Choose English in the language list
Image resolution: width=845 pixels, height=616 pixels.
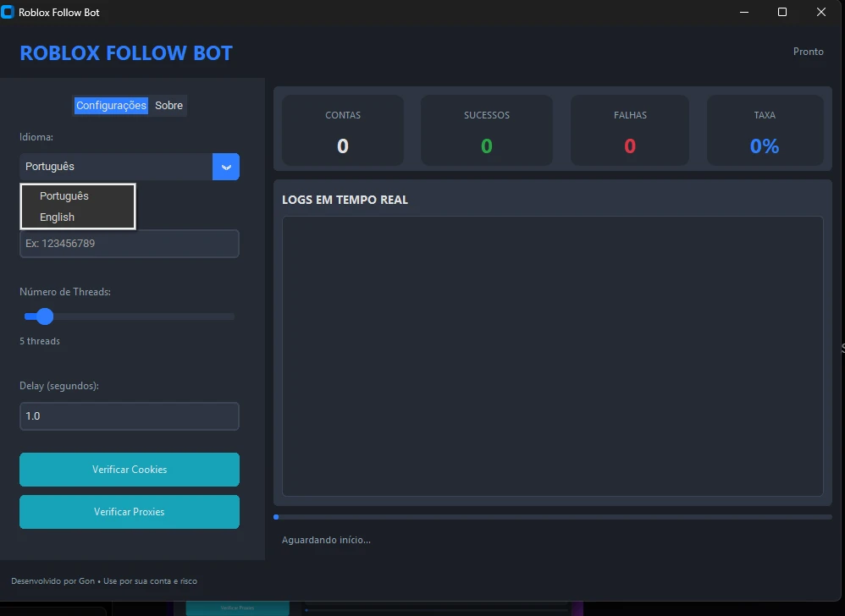[58, 217]
